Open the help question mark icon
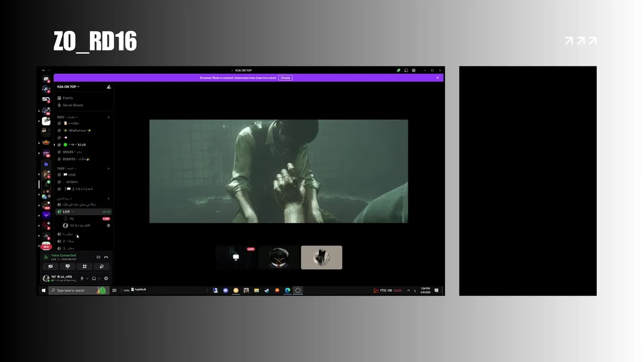Viewport: 644px width, 362px height. pos(414,70)
